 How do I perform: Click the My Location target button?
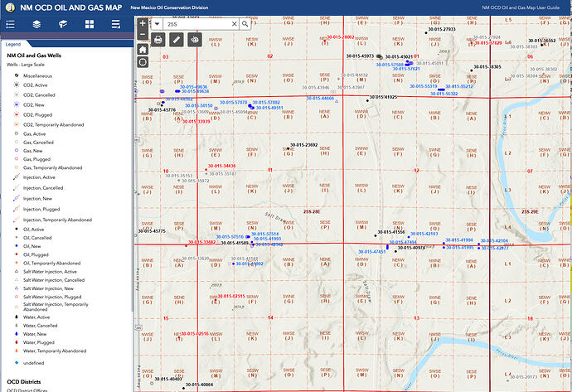(143, 63)
